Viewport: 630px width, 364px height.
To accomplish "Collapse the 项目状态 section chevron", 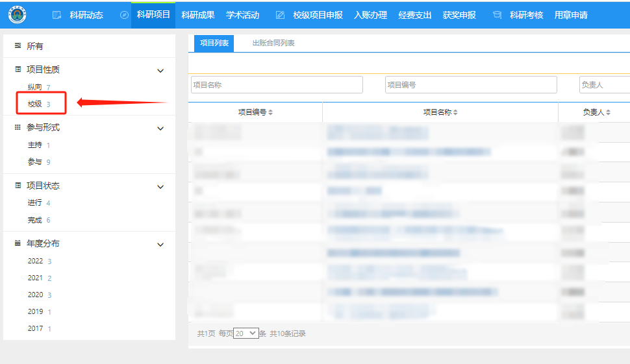I will pos(161,186).
